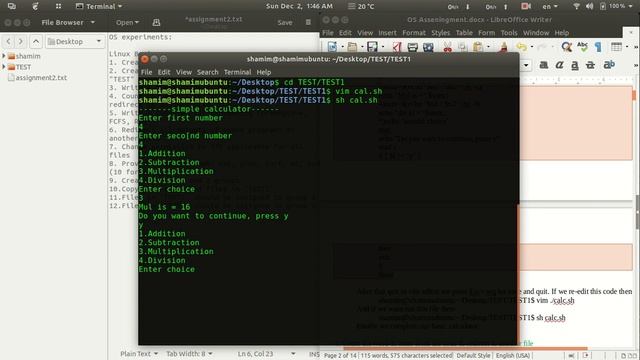Click the Open folder icon in Writer toolbar

pyautogui.click(x=352, y=47)
